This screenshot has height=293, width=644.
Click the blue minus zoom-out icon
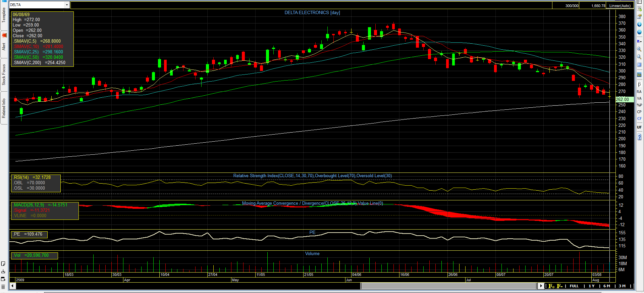coord(639,32)
